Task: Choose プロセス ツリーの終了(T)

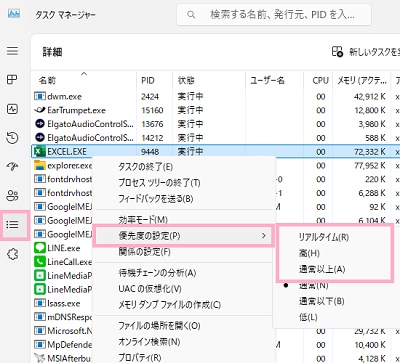Action: click(159, 183)
